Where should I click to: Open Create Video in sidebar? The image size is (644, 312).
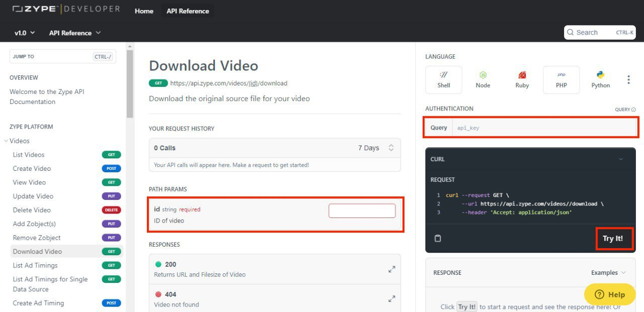point(66,168)
